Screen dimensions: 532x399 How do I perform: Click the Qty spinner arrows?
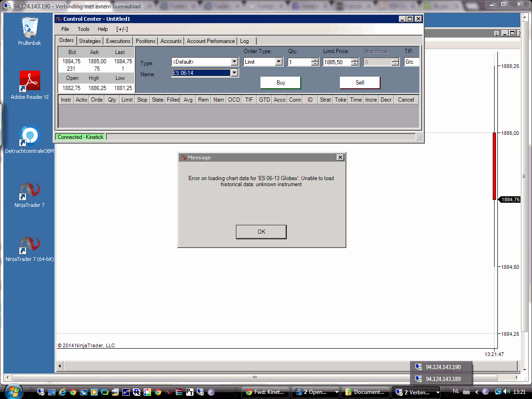tap(315, 62)
